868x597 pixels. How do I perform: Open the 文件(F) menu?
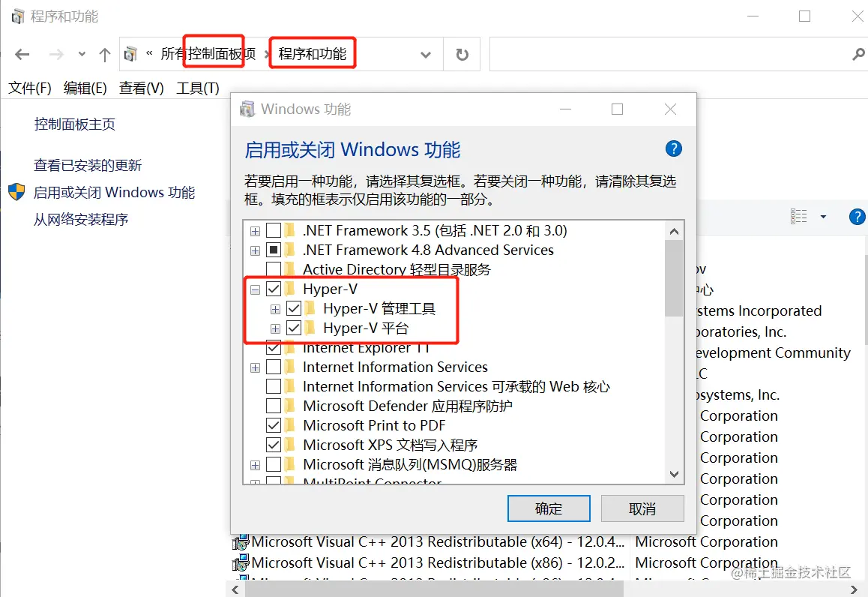pos(30,88)
